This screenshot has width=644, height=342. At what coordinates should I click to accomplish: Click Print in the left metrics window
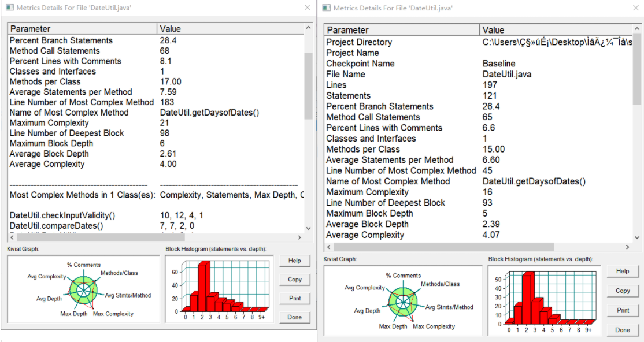coord(294,299)
